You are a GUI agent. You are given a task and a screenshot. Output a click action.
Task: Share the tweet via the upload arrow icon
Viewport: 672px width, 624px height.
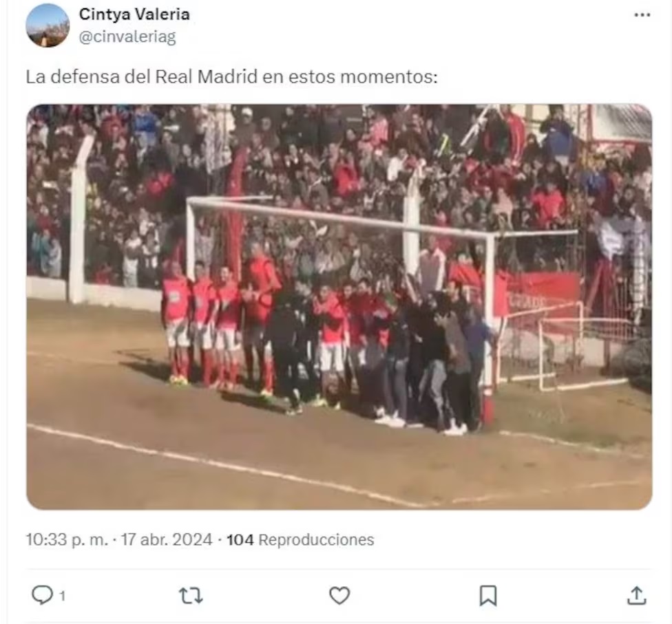pos(636,595)
